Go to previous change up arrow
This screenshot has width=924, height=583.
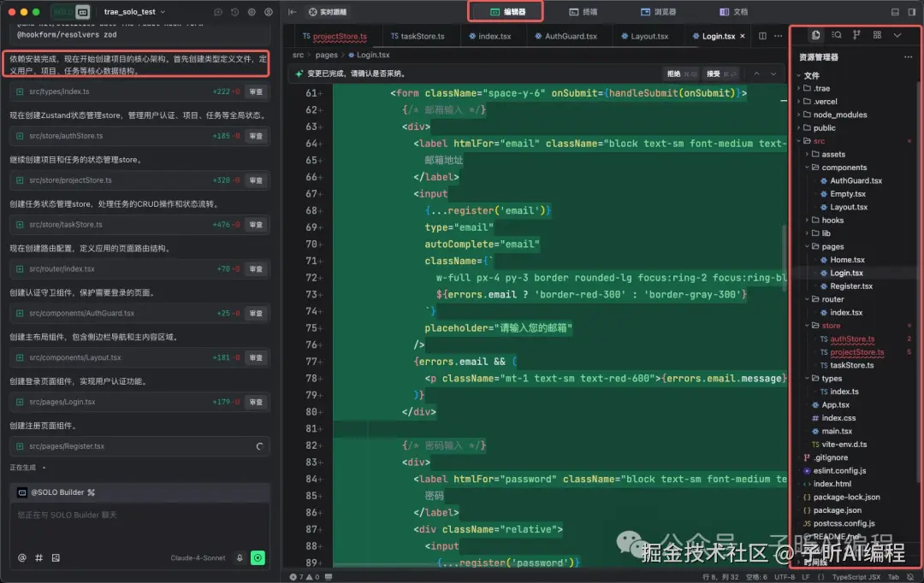756,74
